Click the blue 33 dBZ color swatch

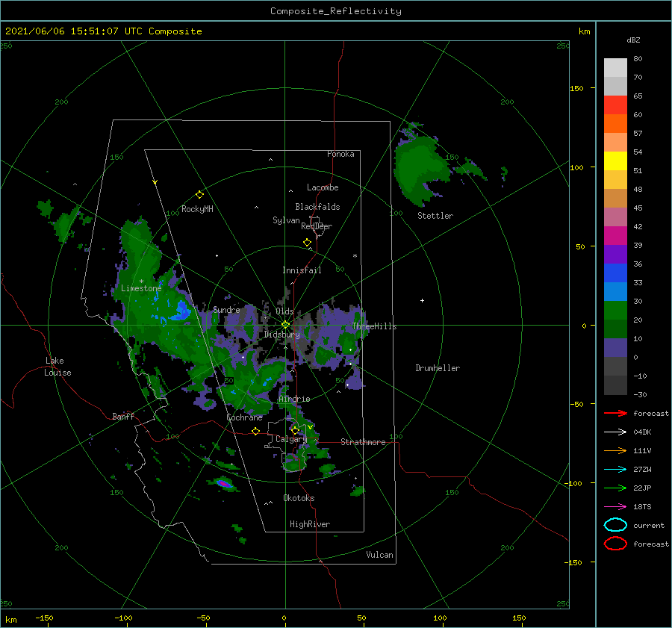pos(615,273)
